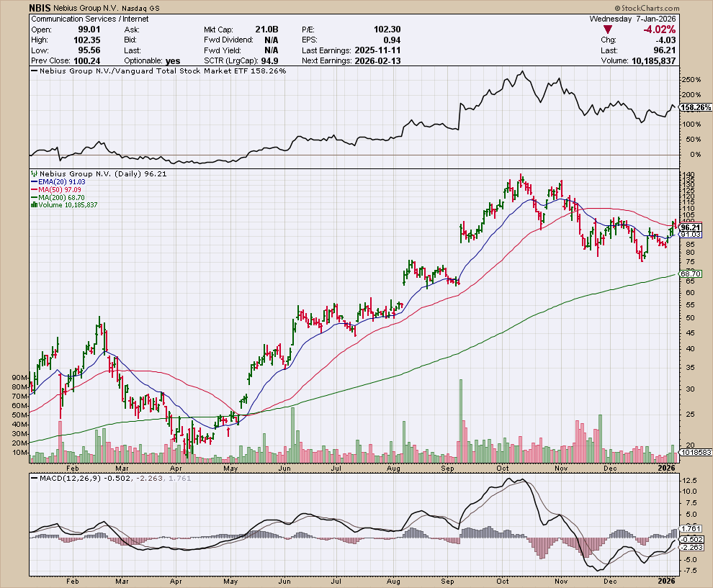Click the -2.263 MACD signal tag

coord(693,548)
